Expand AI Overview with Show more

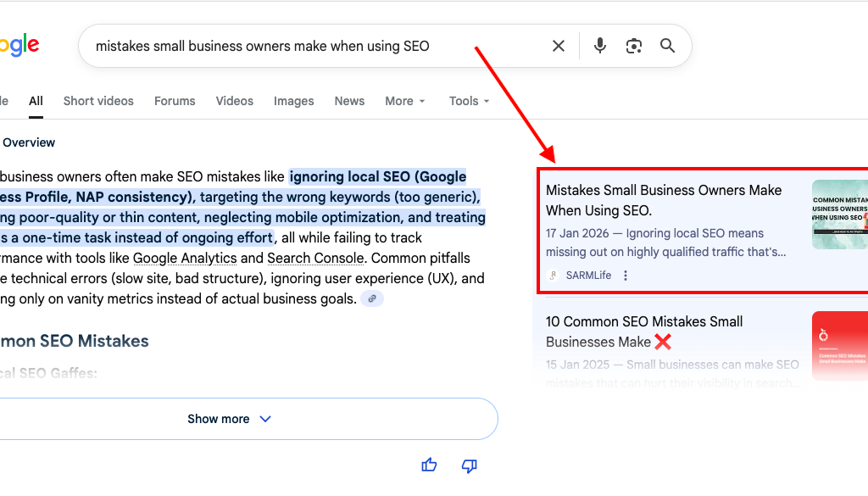(x=229, y=418)
